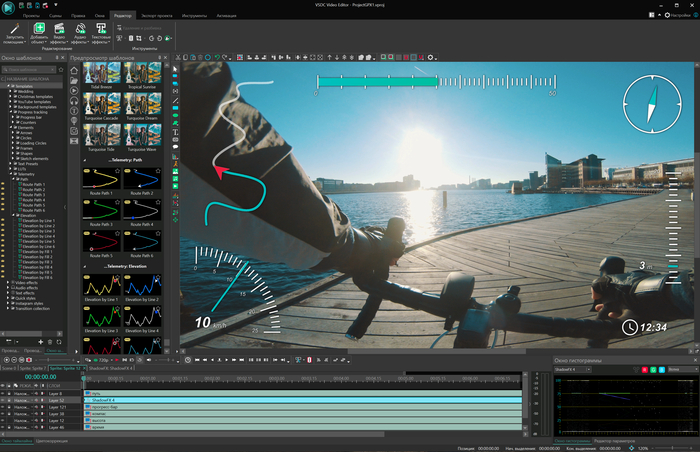Screen dimensions: 700x452
Task: Open the histogram mode dropdown
Action: tap(683, 369)
